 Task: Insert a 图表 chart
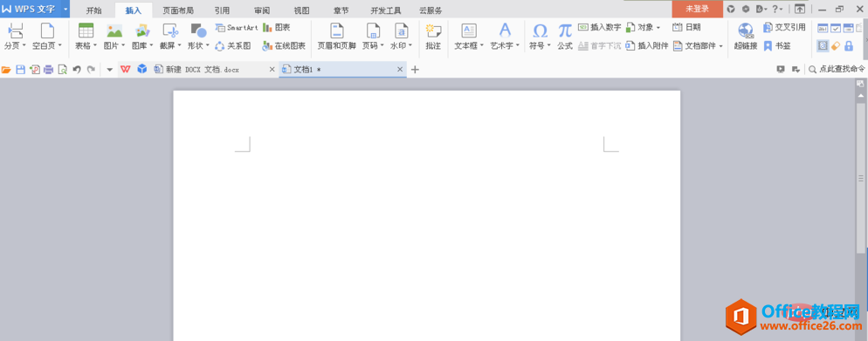(276, 28)
